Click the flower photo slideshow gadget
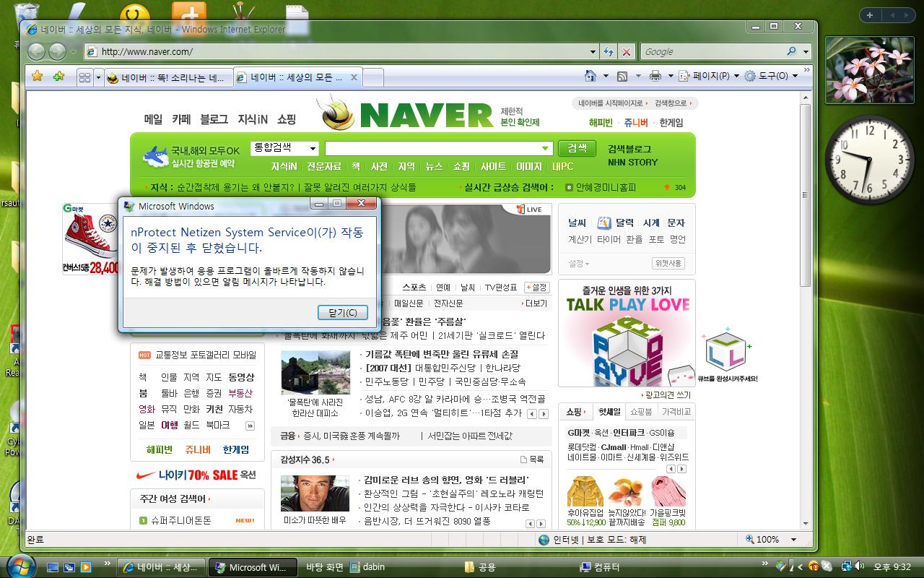 (x=869, y=69)
